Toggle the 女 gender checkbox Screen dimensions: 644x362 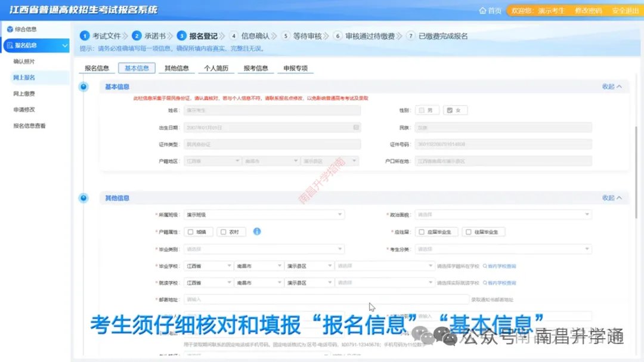click(450, 110)
